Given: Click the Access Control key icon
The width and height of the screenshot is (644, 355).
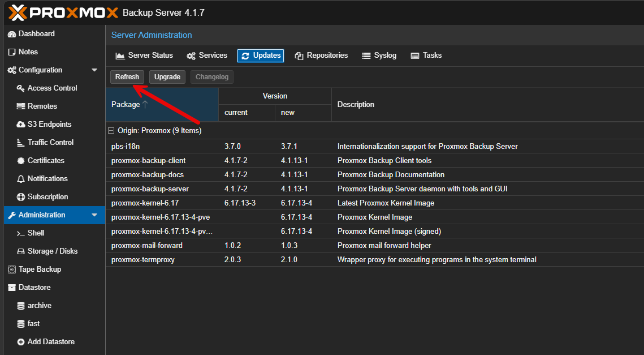Looking at the screenshot, I should pos(20,88).
